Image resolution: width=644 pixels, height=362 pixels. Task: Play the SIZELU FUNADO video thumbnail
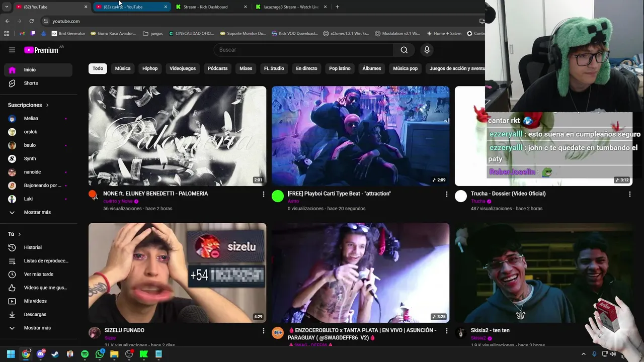177,273
